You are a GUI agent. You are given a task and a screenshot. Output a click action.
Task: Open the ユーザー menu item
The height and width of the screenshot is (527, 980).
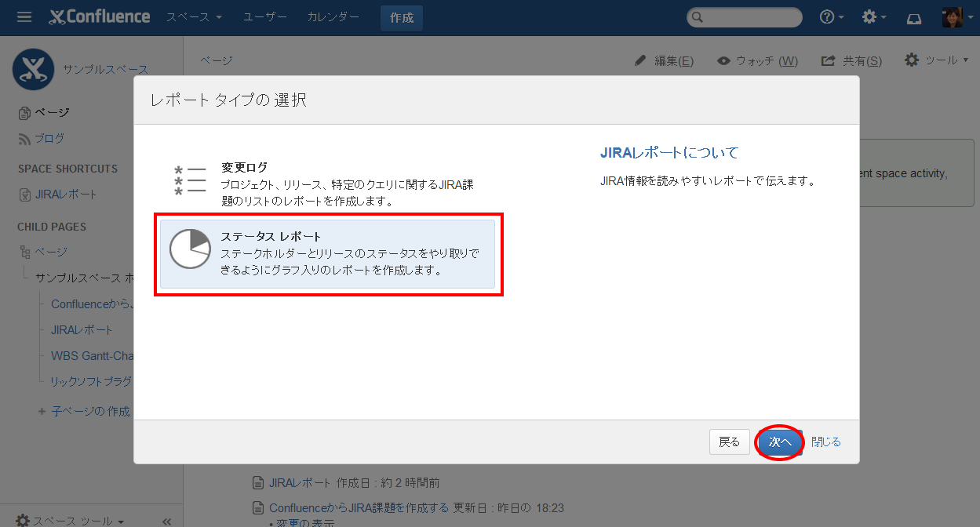[x=265, y=16]
